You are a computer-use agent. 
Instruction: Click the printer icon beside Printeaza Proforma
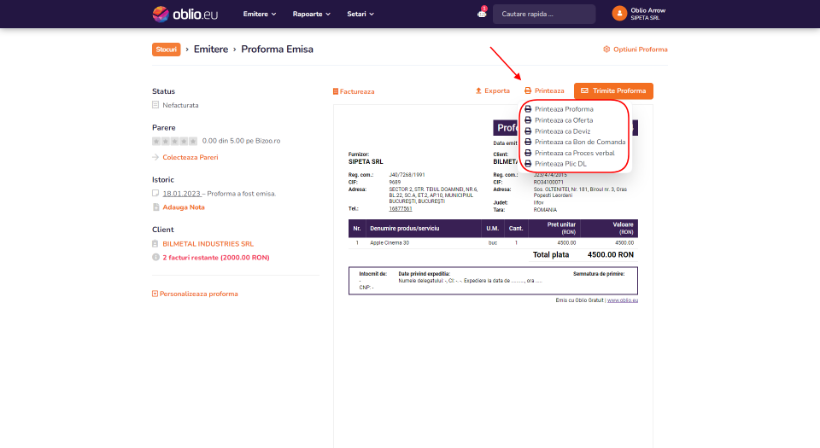point(528,109)
